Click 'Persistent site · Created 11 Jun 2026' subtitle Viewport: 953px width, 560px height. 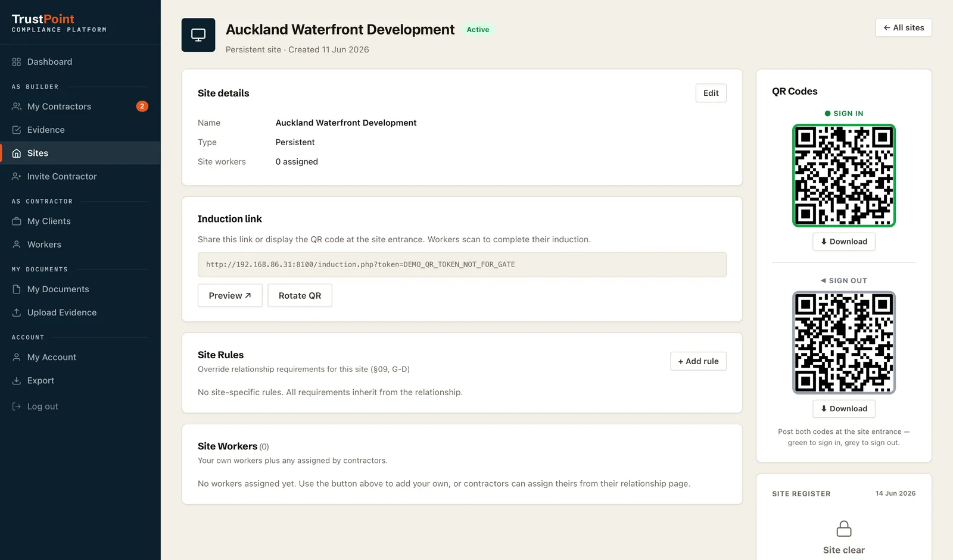click(x=297, y=49)
